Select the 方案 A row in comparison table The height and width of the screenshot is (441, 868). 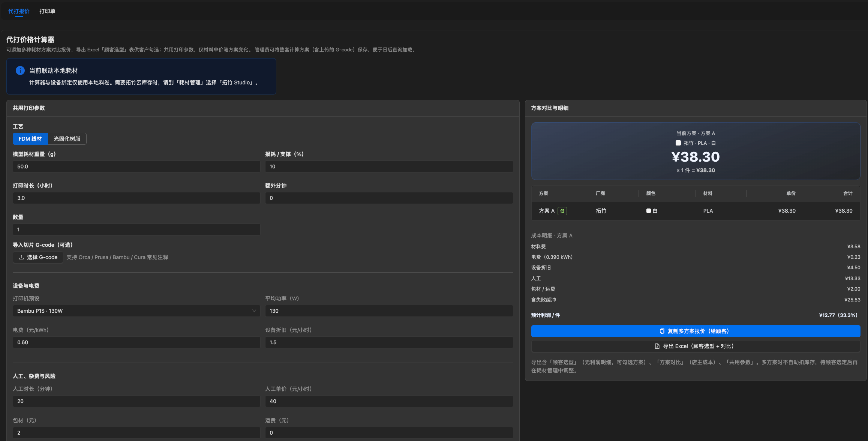[x=696, y=211]
